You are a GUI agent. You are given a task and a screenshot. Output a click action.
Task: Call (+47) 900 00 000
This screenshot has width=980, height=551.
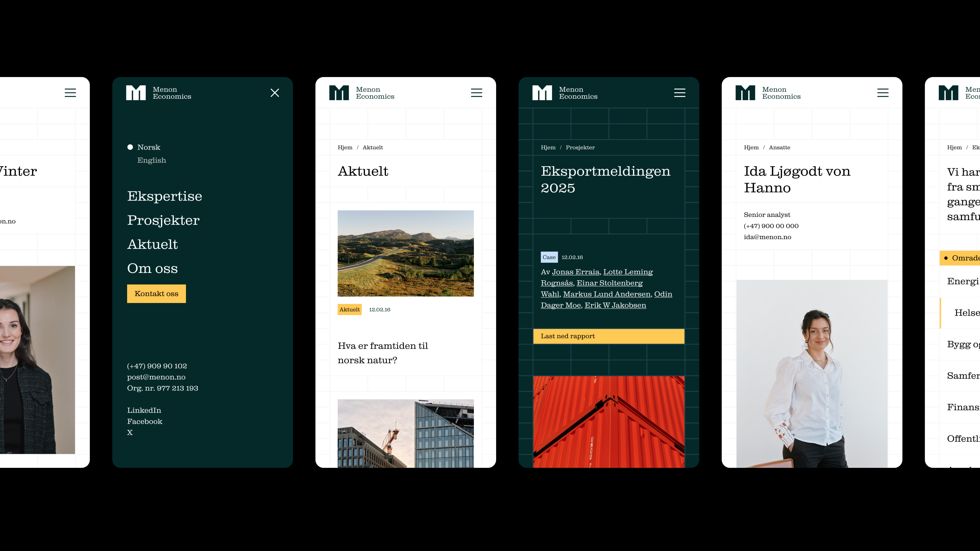click(771, 226)
